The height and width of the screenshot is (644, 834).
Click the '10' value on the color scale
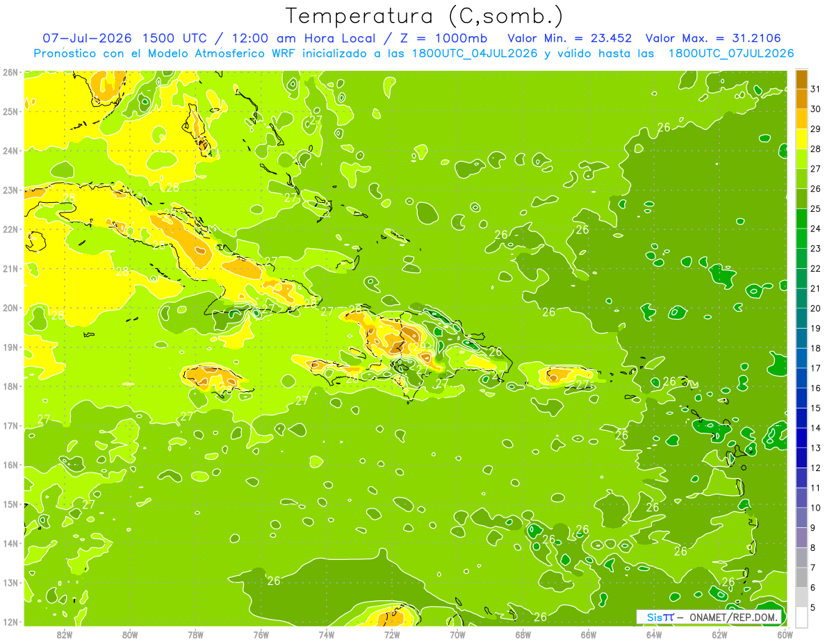point(816,508)
